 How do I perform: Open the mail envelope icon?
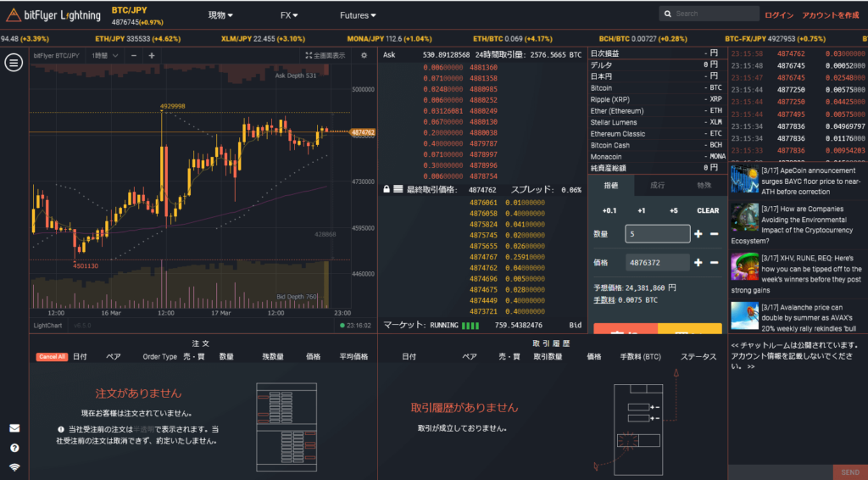click(14, 428)
